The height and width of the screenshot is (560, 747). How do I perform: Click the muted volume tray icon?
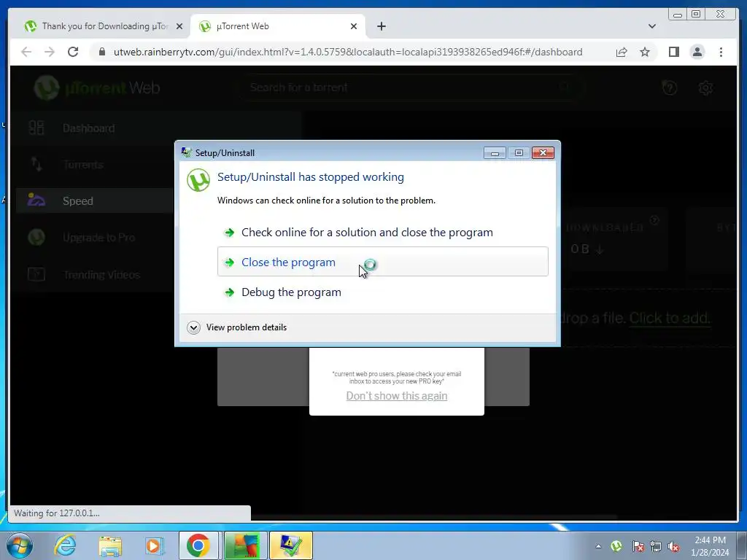[x=673, y=547]
